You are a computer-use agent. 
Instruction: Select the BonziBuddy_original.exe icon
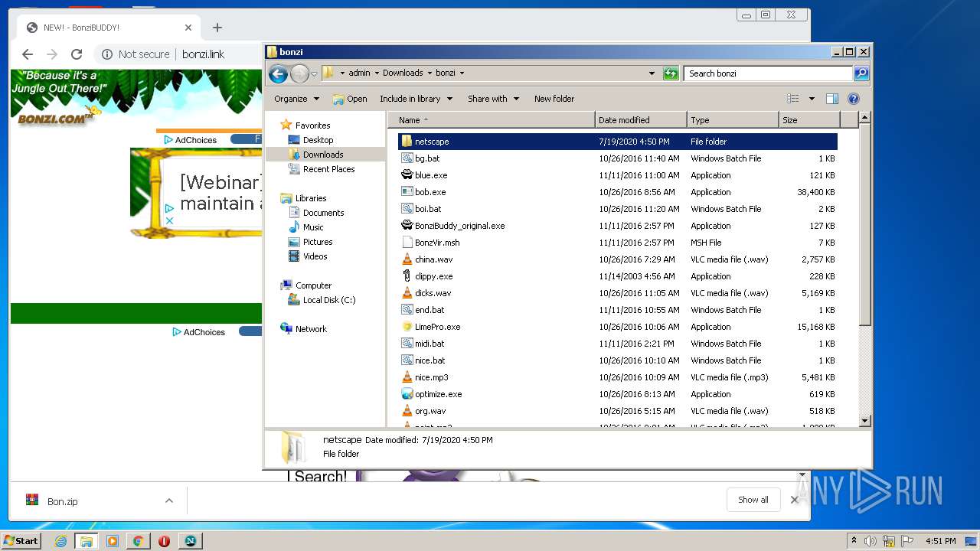[407, 226]
